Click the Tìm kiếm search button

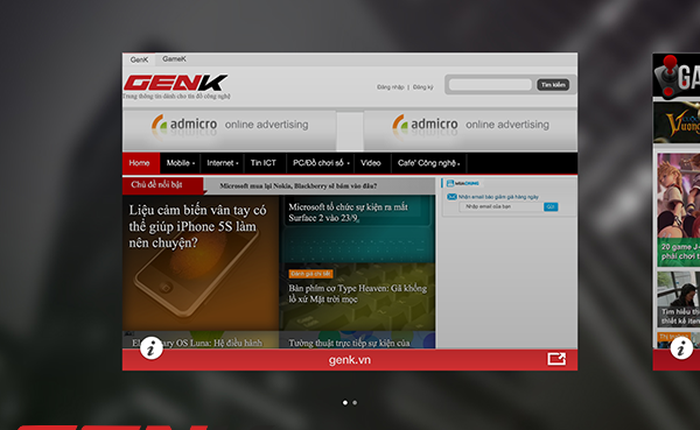coord(555,85)
